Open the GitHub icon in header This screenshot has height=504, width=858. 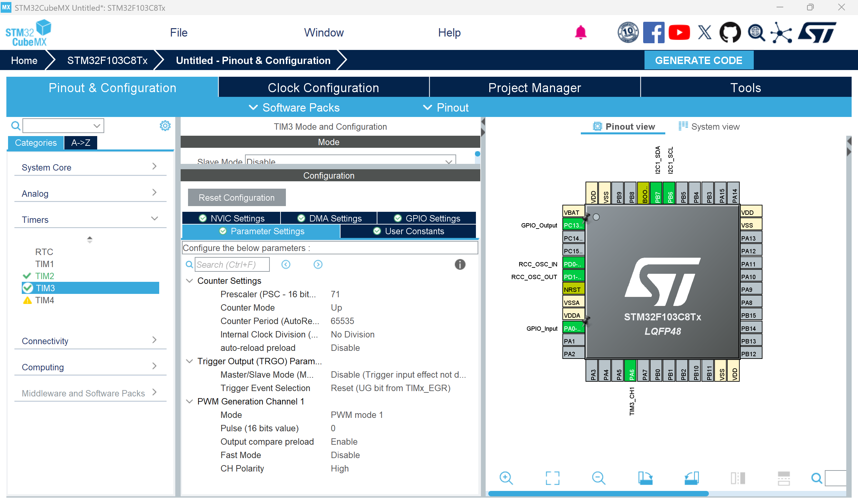[730, 33]
